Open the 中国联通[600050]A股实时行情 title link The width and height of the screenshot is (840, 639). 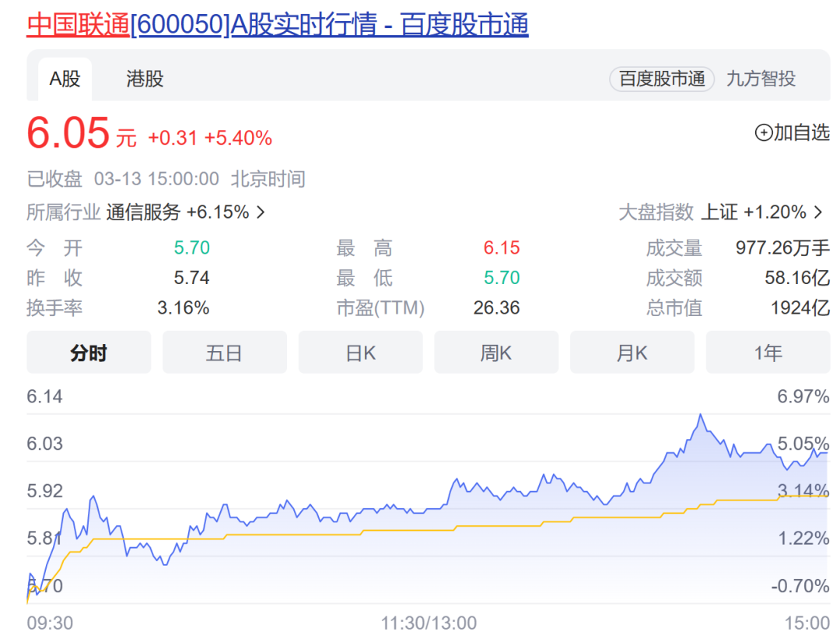point(278,25)
